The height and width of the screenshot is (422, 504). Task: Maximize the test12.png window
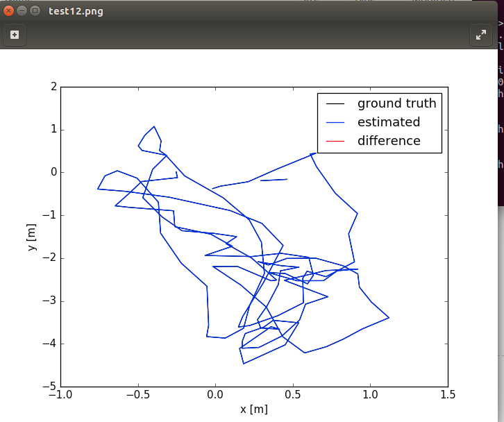coord(35,11)
